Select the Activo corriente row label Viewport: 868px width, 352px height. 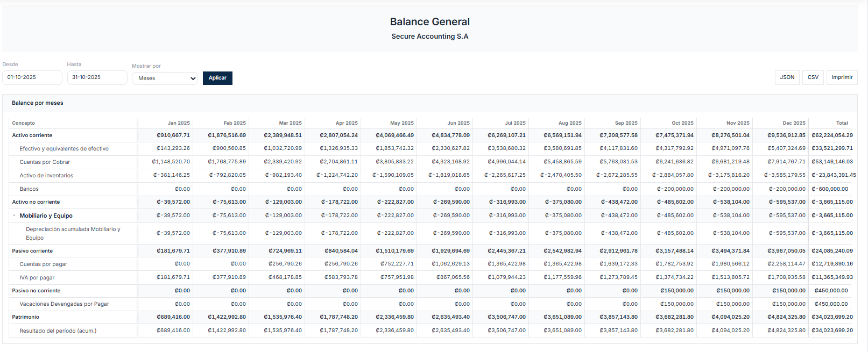(x=32, y=135)
